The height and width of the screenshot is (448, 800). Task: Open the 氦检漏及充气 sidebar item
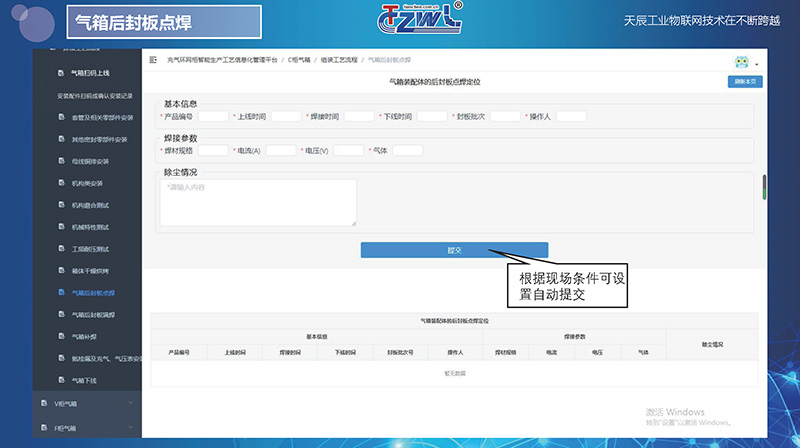106,359
